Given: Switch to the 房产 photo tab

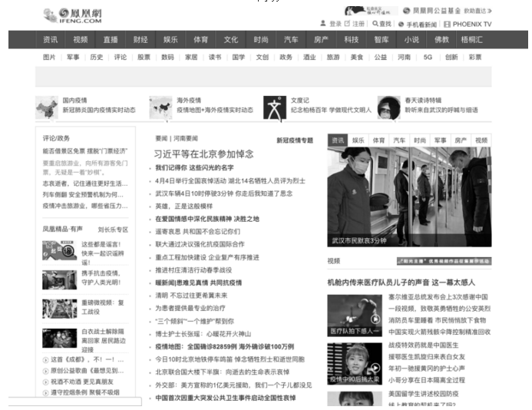Looking at the screenshot, I should click(x=461, y=141).
